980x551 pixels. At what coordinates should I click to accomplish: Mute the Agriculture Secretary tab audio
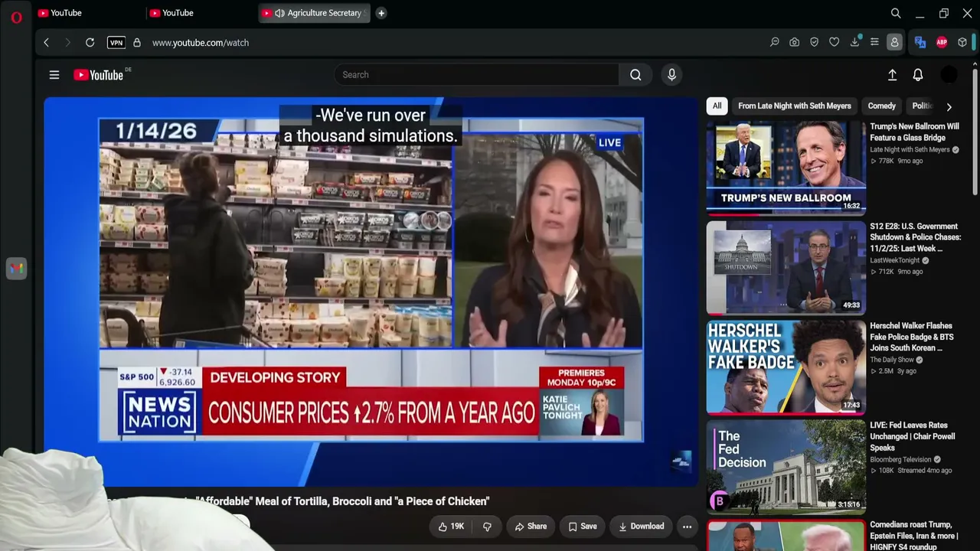279,13
